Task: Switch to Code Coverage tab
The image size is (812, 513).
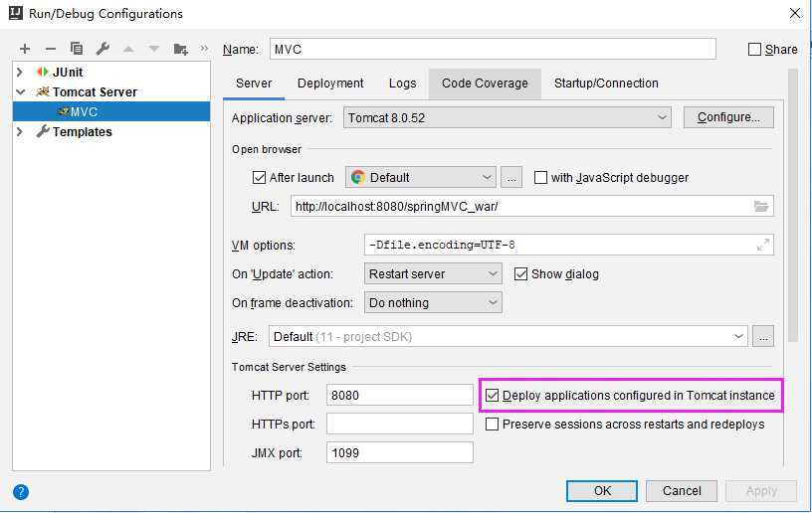Action: click(x=485, y=84)
